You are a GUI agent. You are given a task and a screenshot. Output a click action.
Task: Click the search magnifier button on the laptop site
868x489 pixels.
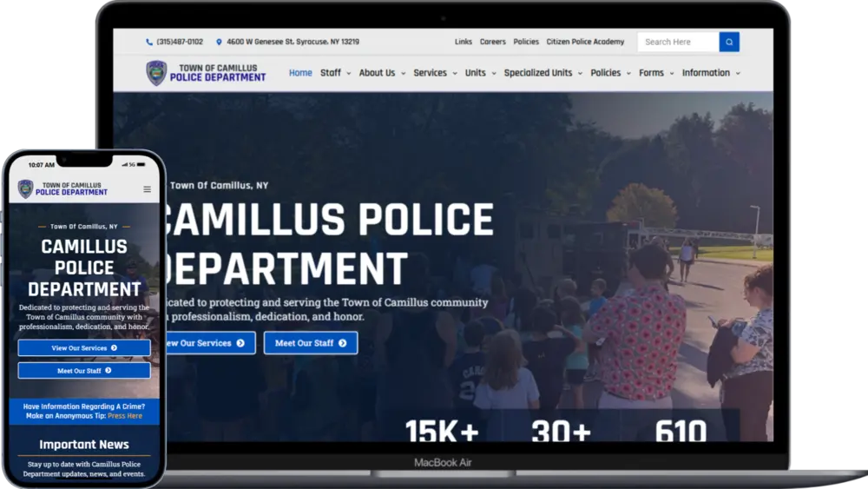(729, 42)
